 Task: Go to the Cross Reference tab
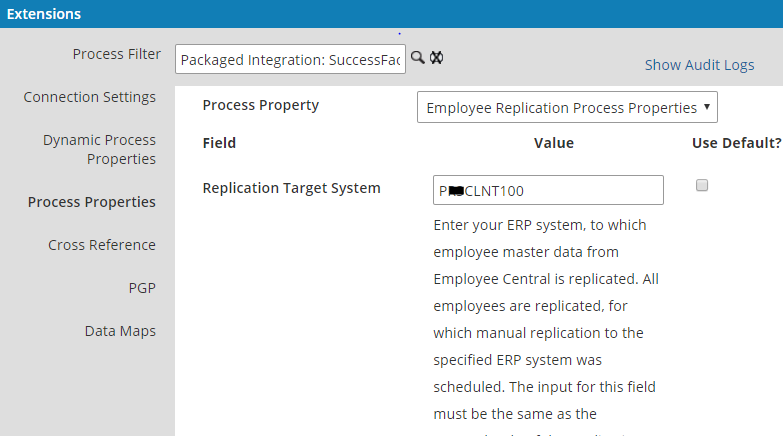(102, 245)
